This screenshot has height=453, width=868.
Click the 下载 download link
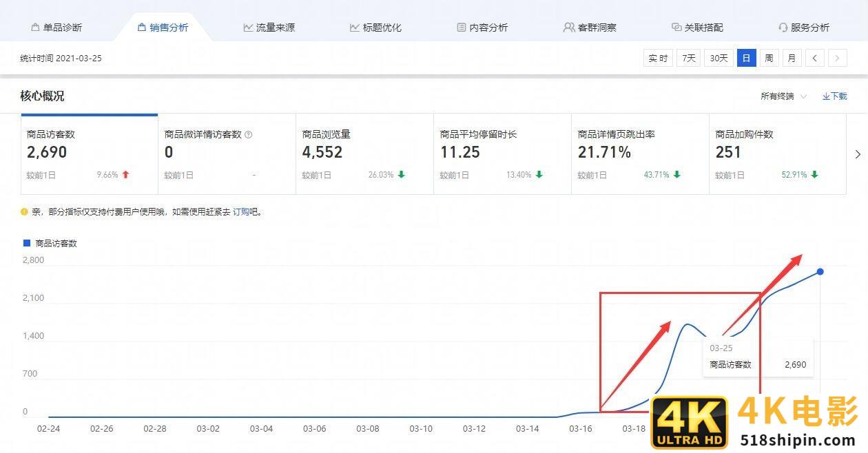pos(834,96)
